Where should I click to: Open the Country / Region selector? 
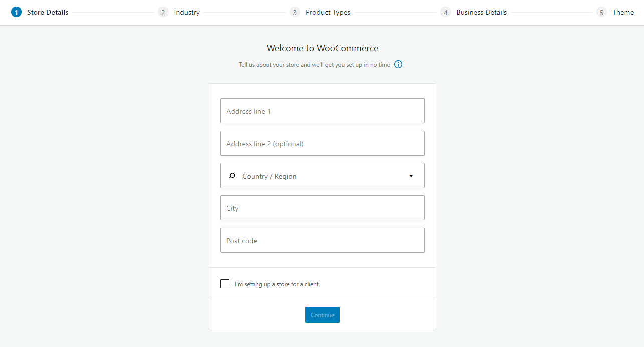coord(322,176)
